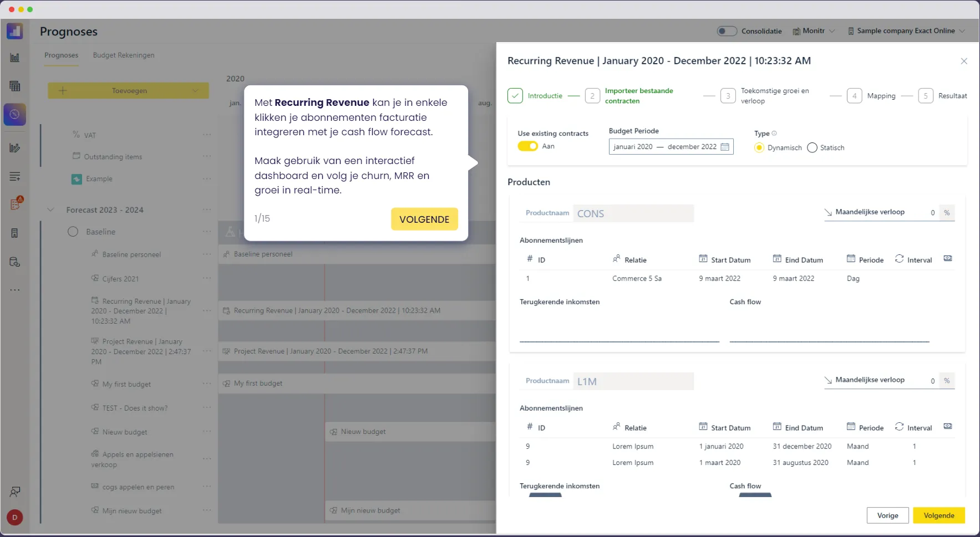
Task: Click the yellow VOLGENDE tour button
Action: (x=424, y=219)
